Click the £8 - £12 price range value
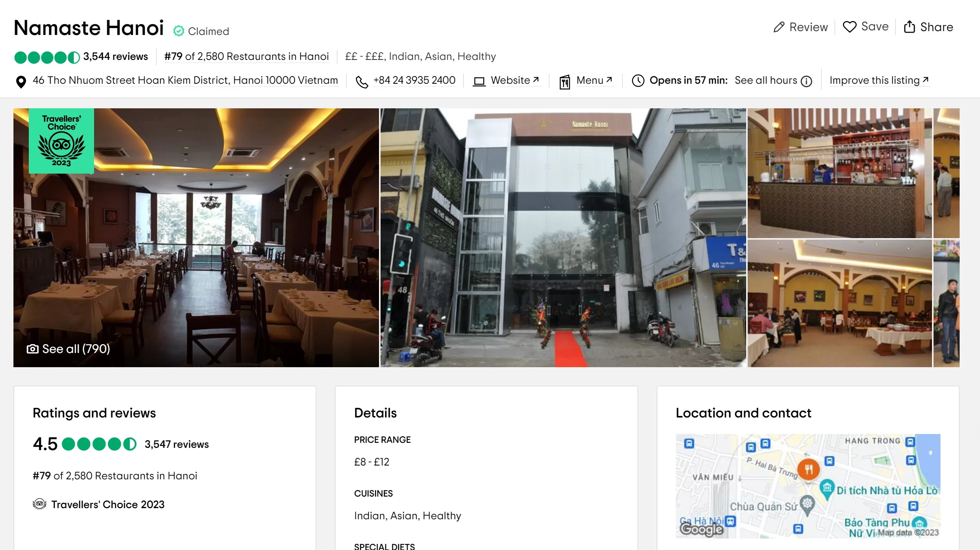The image size is (980, 550). pos(371,462)
